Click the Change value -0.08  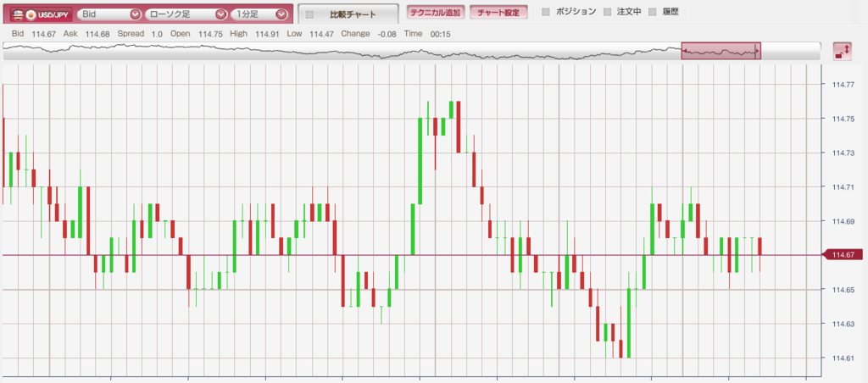click(x=387, y=34)
